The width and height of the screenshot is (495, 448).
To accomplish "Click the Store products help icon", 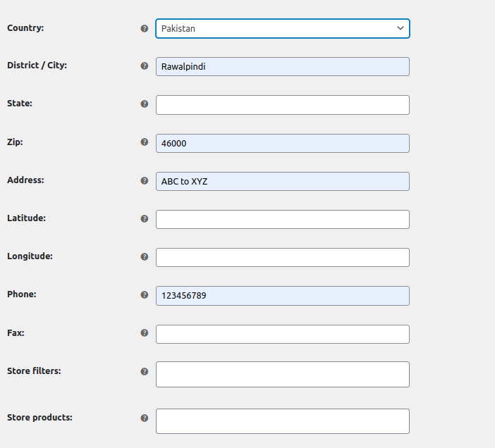I will pyautogui.click(x=145, y=418).
